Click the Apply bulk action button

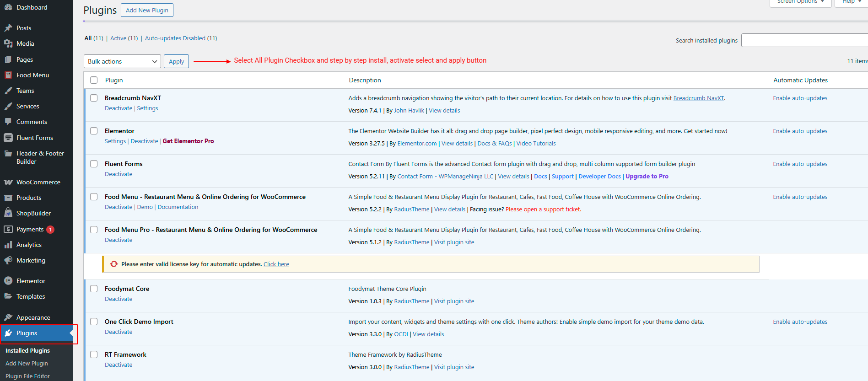coord(176,61)
